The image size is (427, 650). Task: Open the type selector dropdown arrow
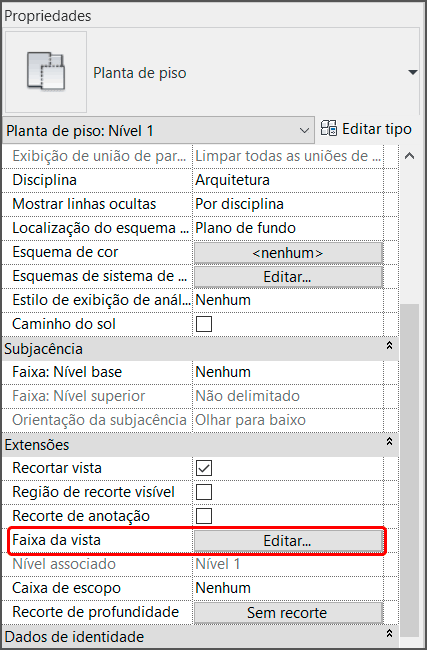tap(412, 72)
